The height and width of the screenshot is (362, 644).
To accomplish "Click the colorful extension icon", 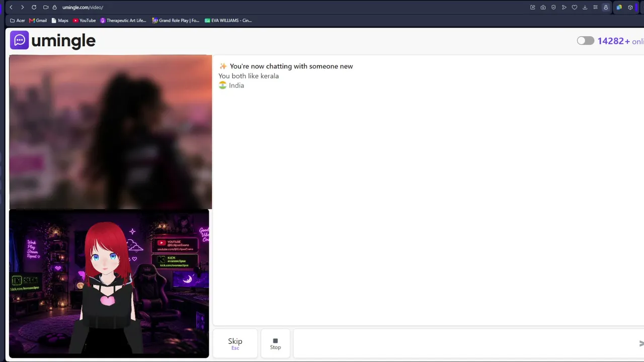I will [619, 7].
